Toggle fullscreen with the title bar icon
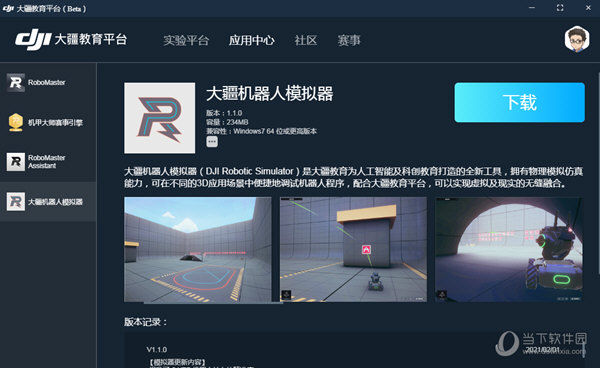 point(560,8)
